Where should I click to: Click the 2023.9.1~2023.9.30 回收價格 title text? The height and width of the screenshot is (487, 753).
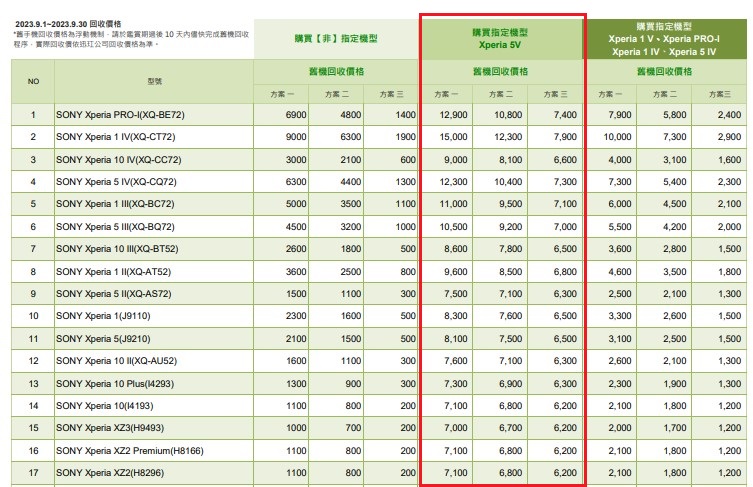(67, 20)
